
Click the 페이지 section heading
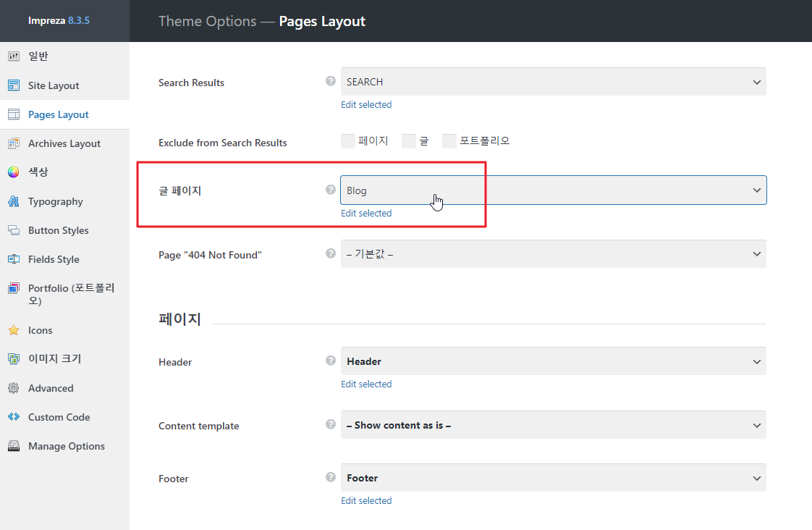(179, 319)
